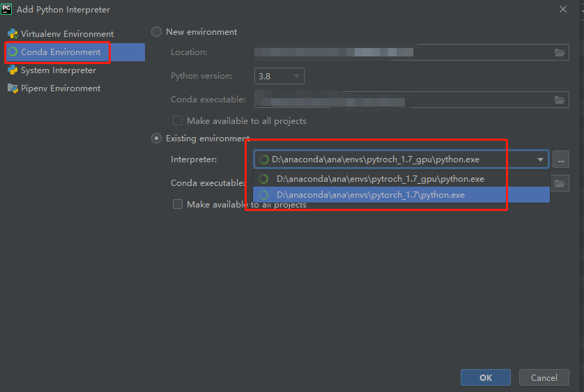Pick pytorch_1.7 python.exe from the list
The image size is (584, 392).
[x=401, y=195]
